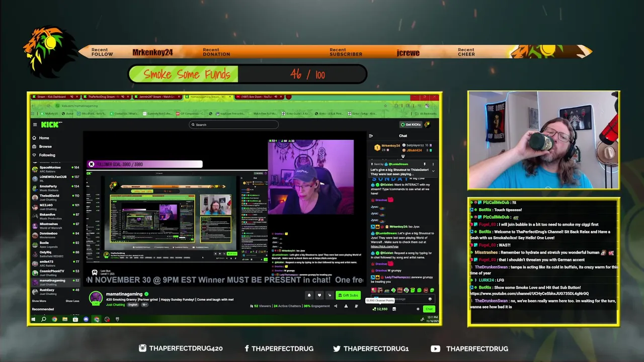Image resolution: width=644 pixels, height=362 pixels.
Task: Click the share icon below stream
Action: coord(336,306)
